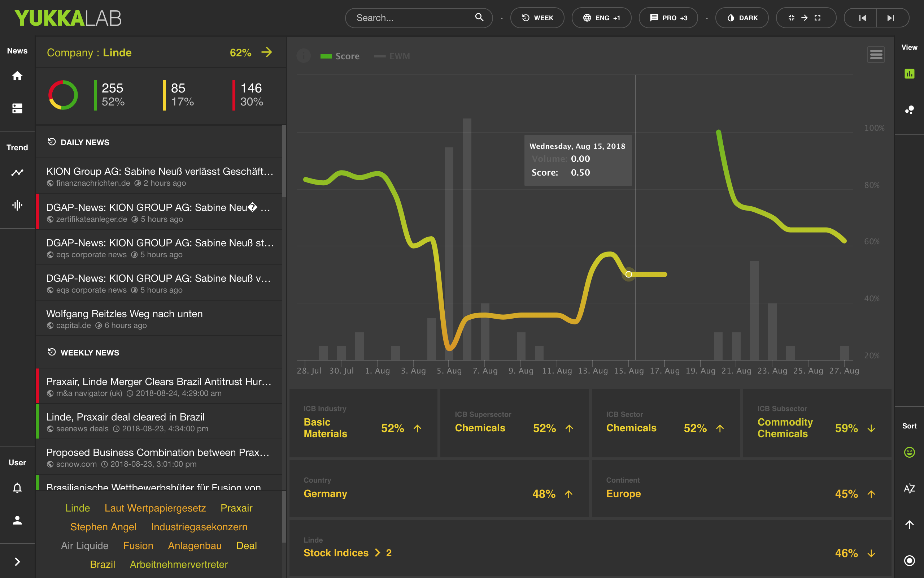The width and height of the screenshot is (924, 578).
Task: Toggle the Score legend series
Action: (340, 56)
